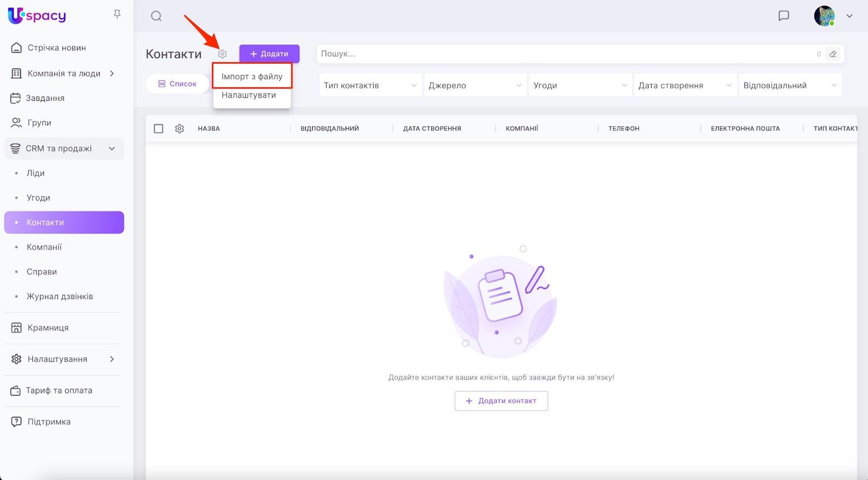
Task: Go to Компанії in sidebar
Action: 44,247
